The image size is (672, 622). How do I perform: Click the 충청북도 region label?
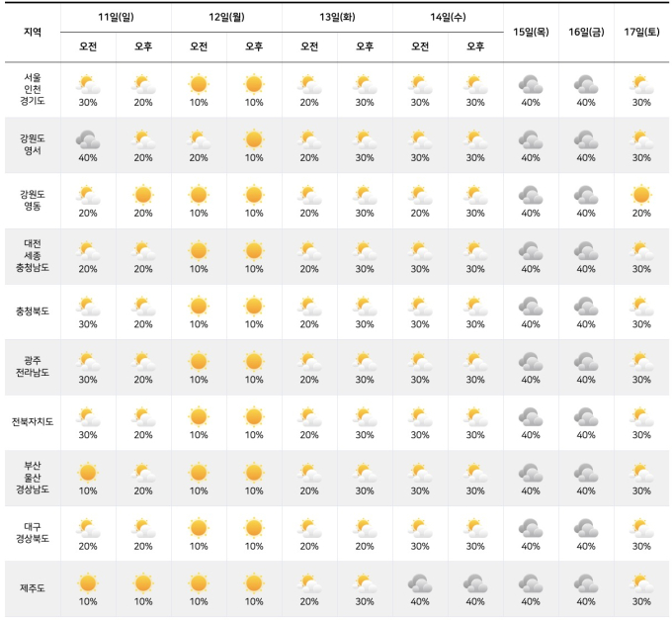click(x=33, y=311)
